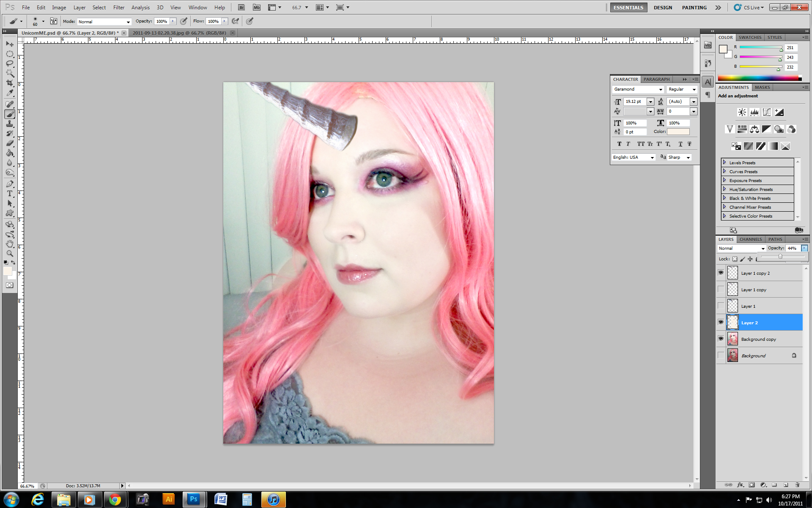This screenshot has height=508, width=812.
Task: Expand the Levels Presets list
Action: [x=724, y=163]
